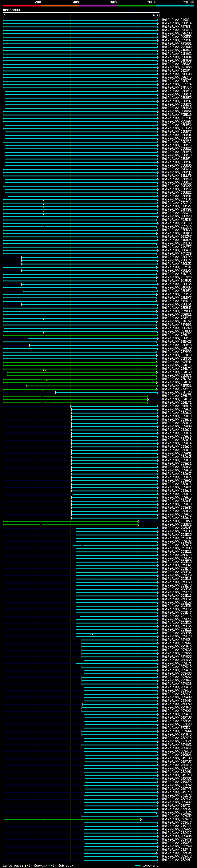Open hit UniRef100_Q49T21
The image size is (197, 868).
click(x=176, y=826)
